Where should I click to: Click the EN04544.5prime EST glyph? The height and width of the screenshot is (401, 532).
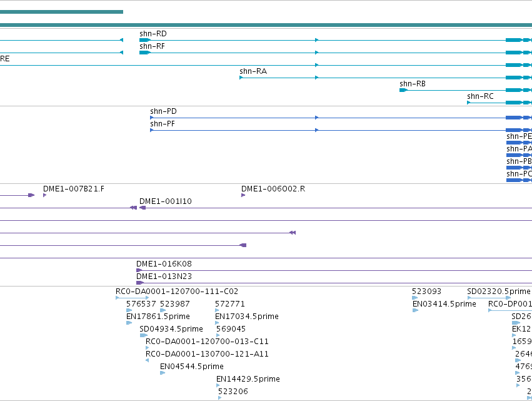pos(163,373)
